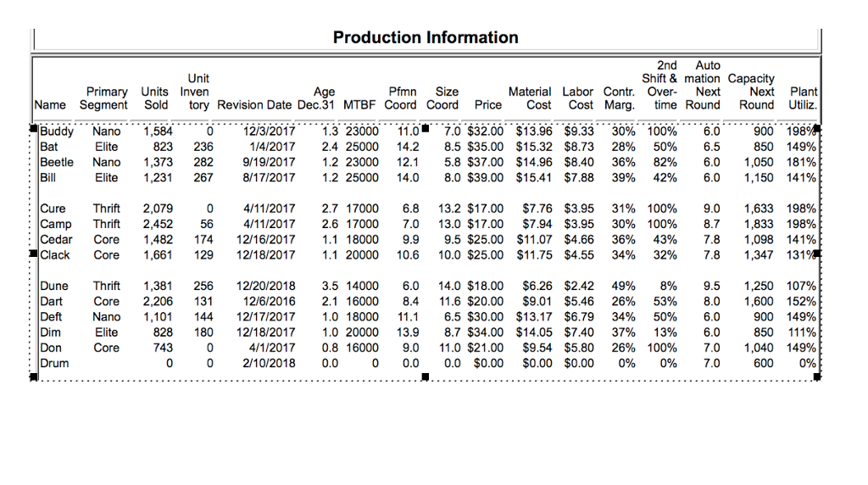
Task: Select the Dune product name cell
Action: click(x=55, y=287)
